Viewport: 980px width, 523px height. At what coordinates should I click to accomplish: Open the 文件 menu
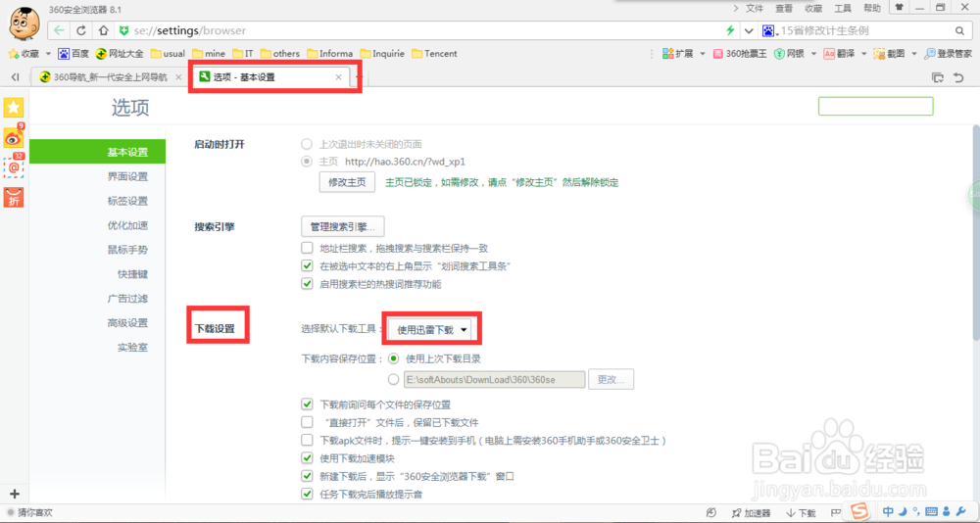click(755, 8)
